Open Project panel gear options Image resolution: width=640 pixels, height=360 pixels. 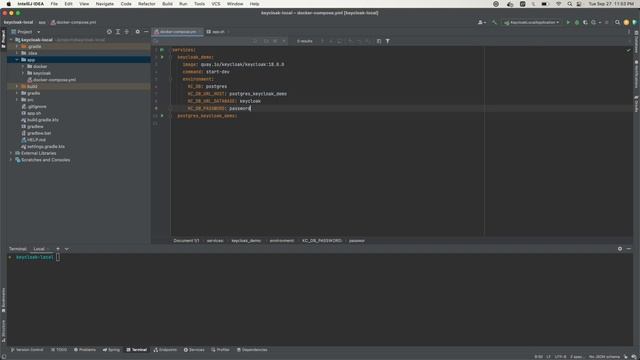click(138, 31)
